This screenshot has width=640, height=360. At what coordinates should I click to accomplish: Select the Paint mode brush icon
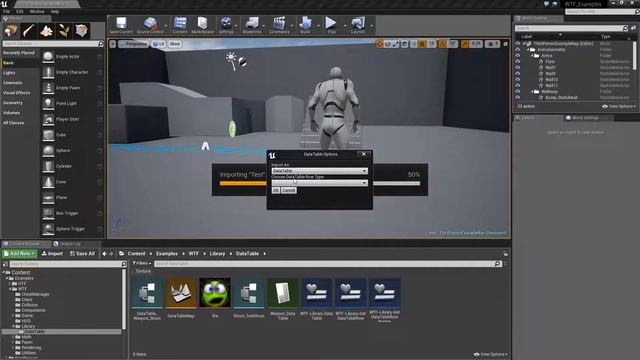tap(29, 31)
